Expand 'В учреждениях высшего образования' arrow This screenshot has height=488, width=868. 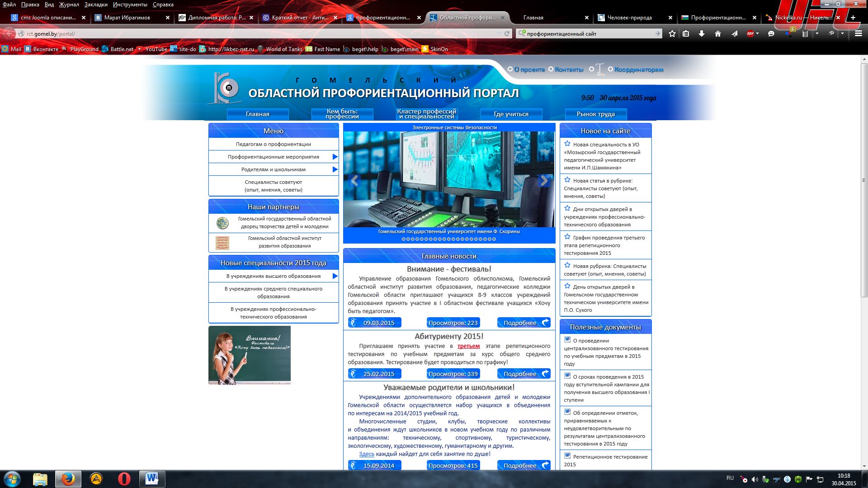tap(335, 276)
